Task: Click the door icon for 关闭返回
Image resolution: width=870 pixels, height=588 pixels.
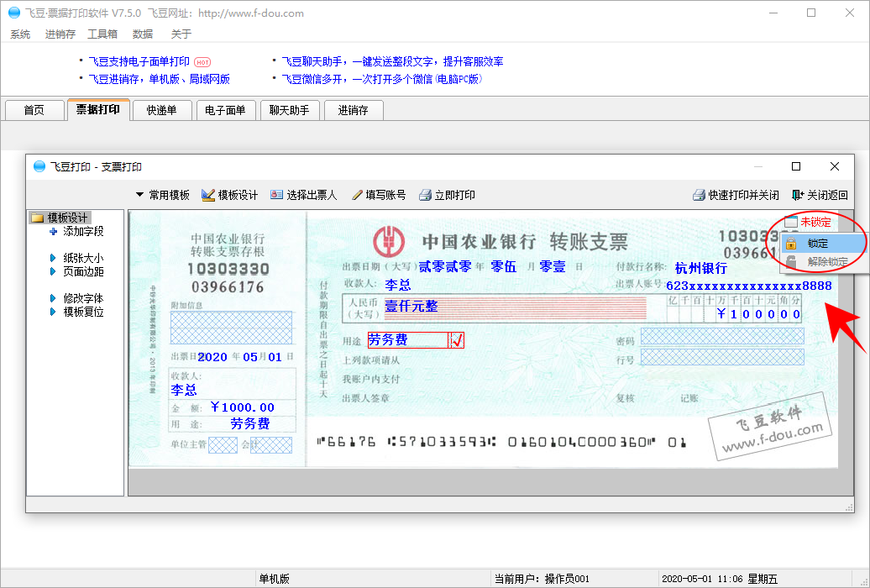Action: 798,195
